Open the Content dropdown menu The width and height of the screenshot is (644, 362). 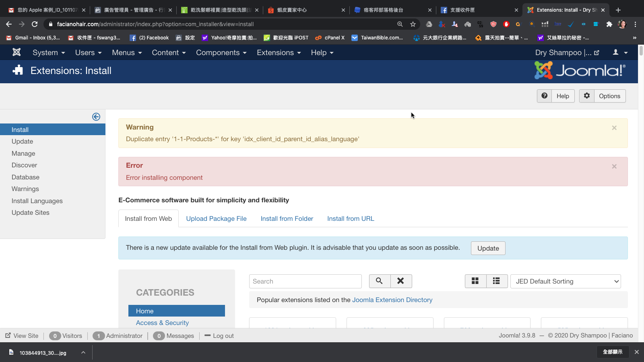(x=169, y=53)
